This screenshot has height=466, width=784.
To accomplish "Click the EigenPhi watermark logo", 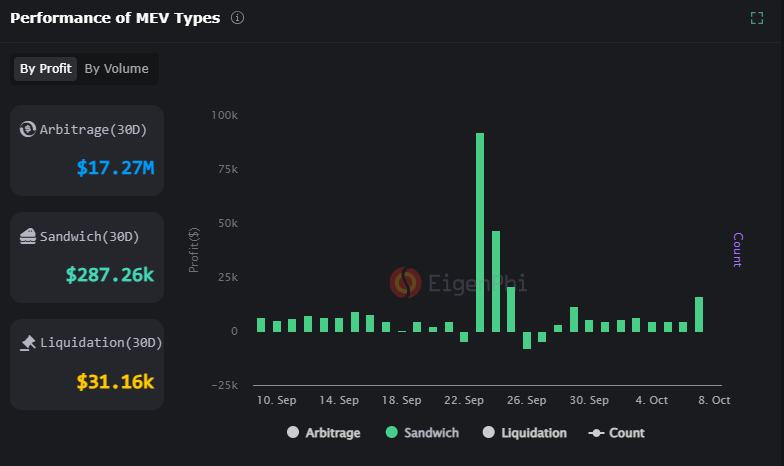I will coord(405,283).
